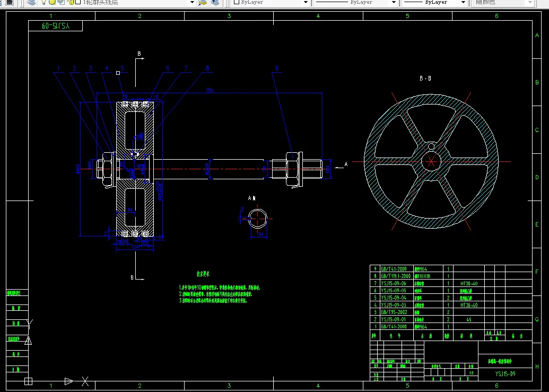Click the mirrored YSJ15-09 label at top-left
Image resolution: width=549 pixels, height=392 pixels.
point(56,26)
